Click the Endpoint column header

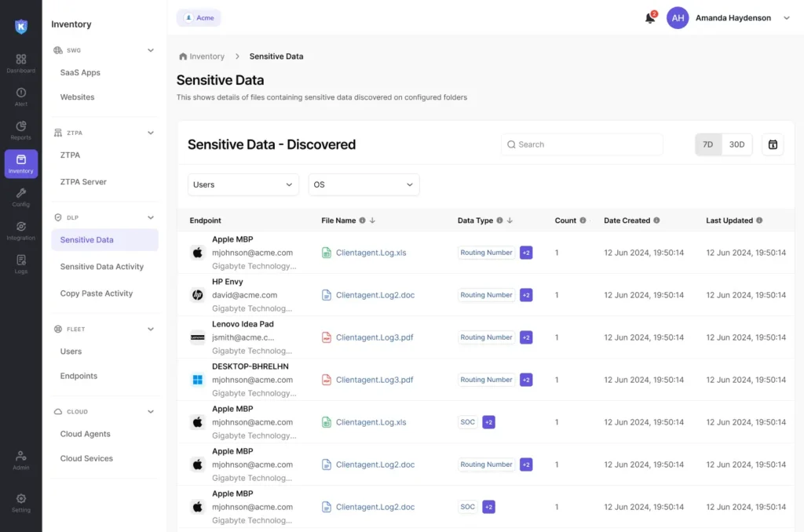click(205, 220)
